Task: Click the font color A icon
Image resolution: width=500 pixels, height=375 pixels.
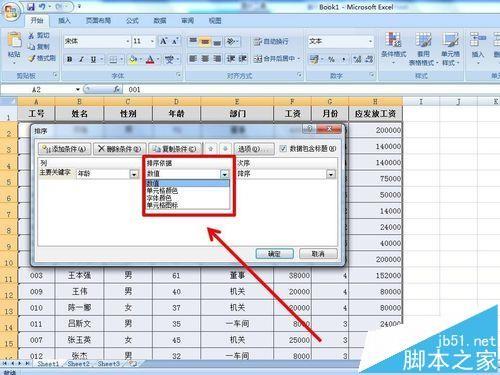Action: [x=150, y=59]
